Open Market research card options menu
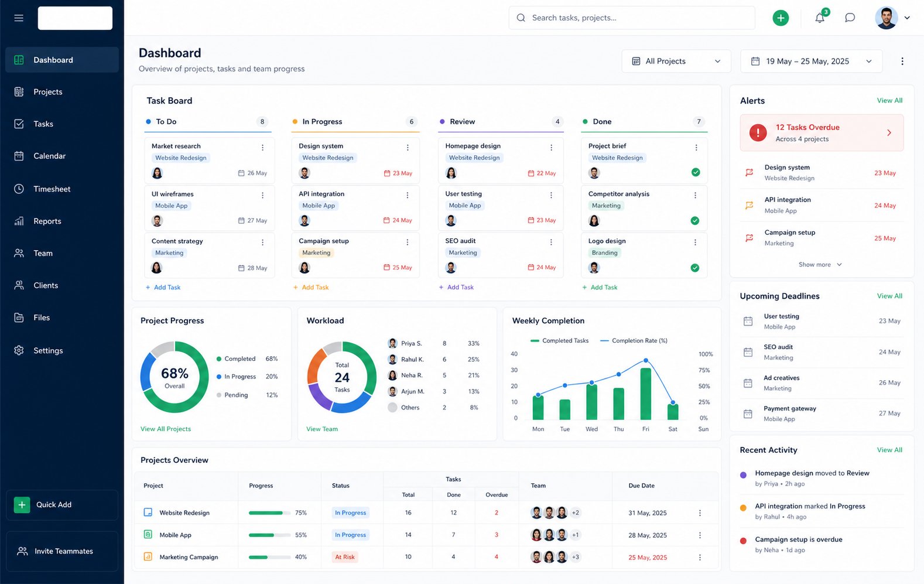This screenshot has height=584, width=924. pos(262,148)
